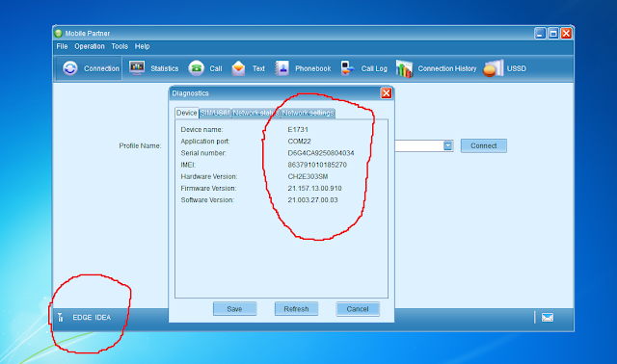Open the Call Log icon
617x364 pixels.
[x=347, y=68]
